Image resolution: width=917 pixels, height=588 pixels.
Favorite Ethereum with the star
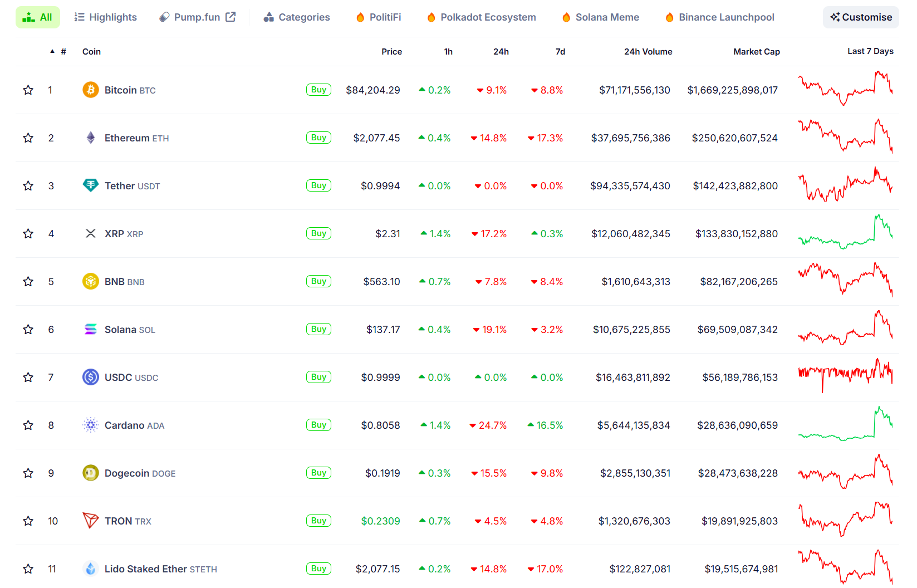(28, 138)
